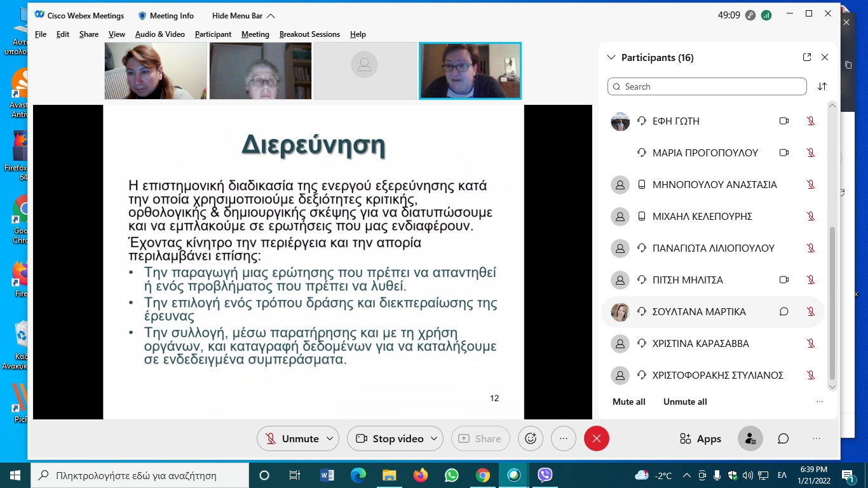Screen dimensions: 868x488
Task: Toggle the participants panel icon
Action: (750, 438)
